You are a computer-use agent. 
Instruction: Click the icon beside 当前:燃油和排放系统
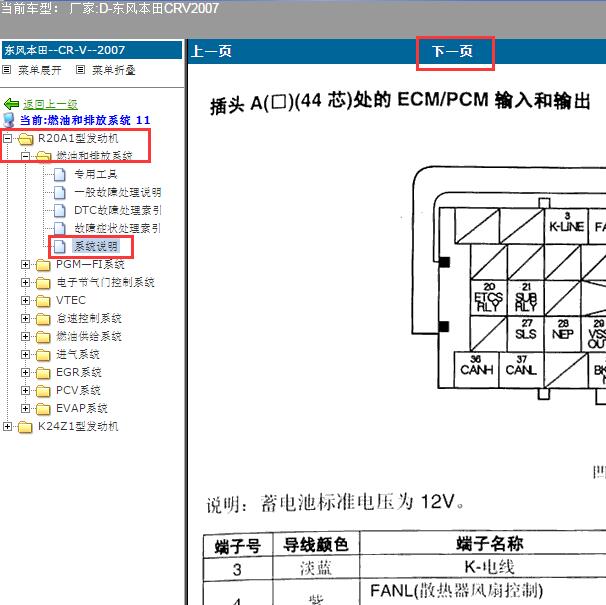pyautogui.click(x=9, y=120)
